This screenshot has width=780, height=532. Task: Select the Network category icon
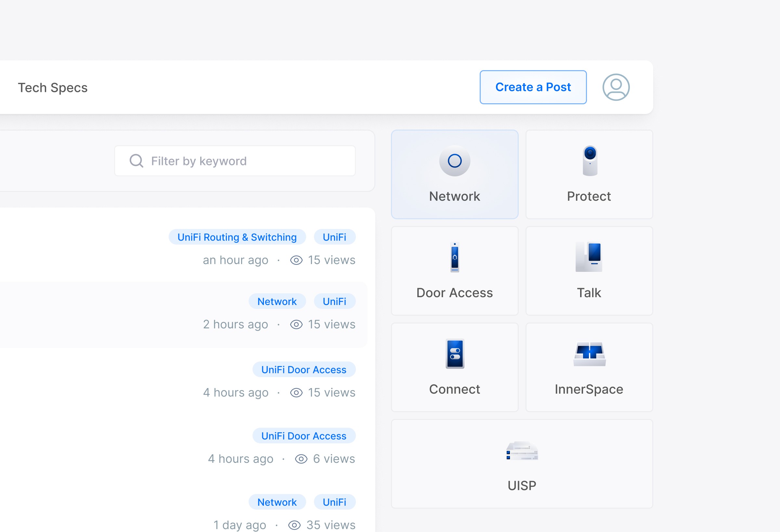click(x=454, y=162)
